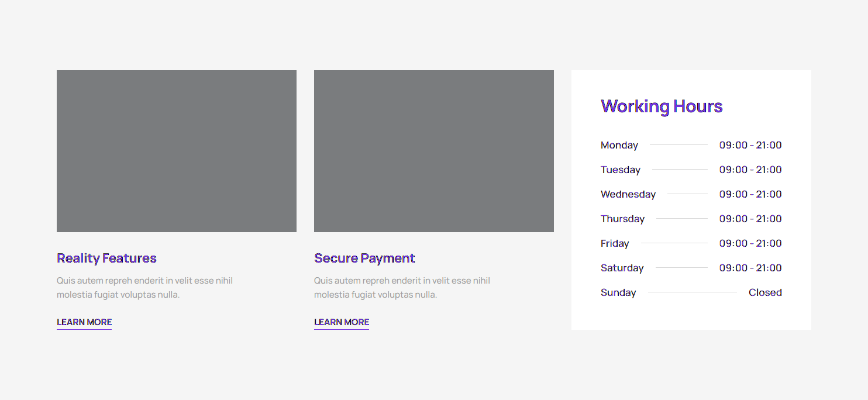Click the Working Hours heading
The width and height of the screenshot is (868, 400).
pyautogui.click(x=662, y=106)
